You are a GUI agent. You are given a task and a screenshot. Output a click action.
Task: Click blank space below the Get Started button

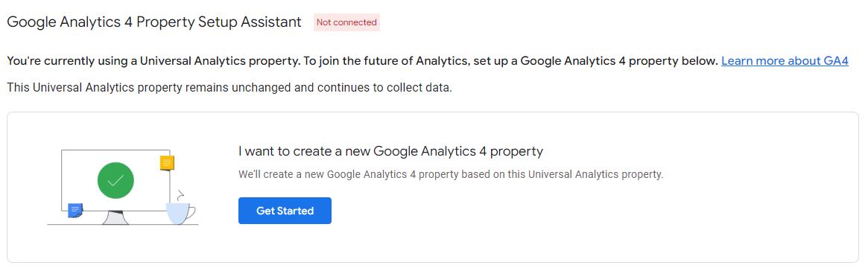coord(285,242)
